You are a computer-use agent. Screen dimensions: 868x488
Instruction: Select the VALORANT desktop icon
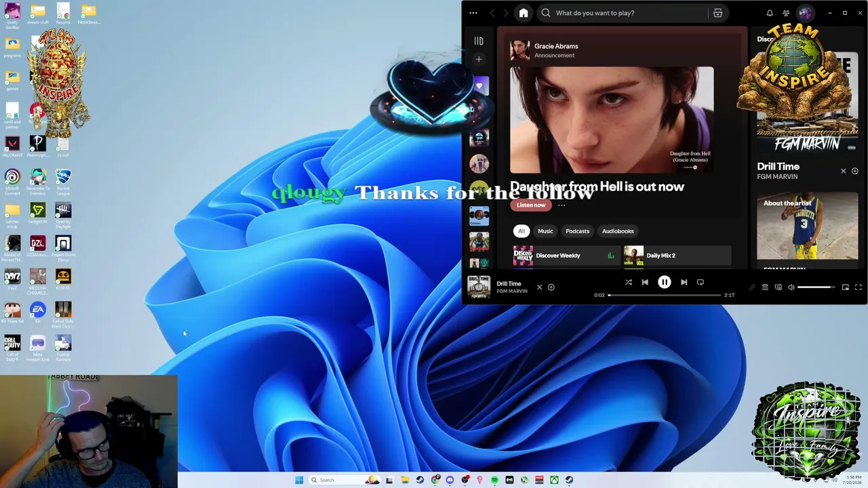[x=12, y=146]
